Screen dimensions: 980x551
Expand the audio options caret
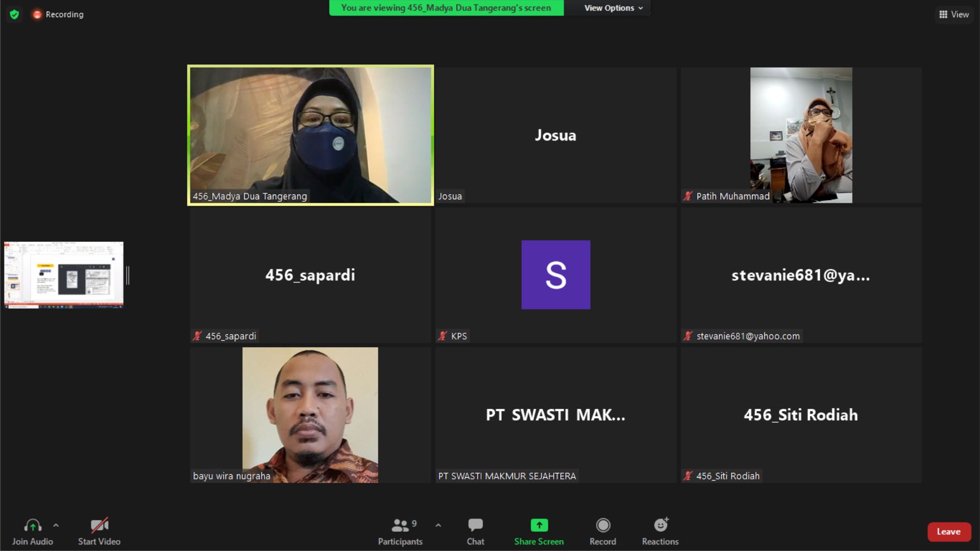pos(56,525)
